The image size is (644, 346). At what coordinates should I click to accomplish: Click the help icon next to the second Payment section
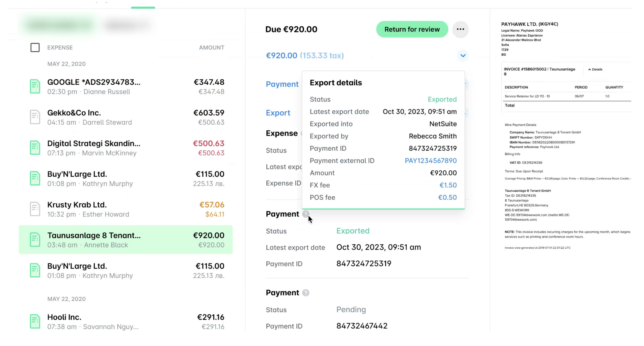(x=306, y=293)
